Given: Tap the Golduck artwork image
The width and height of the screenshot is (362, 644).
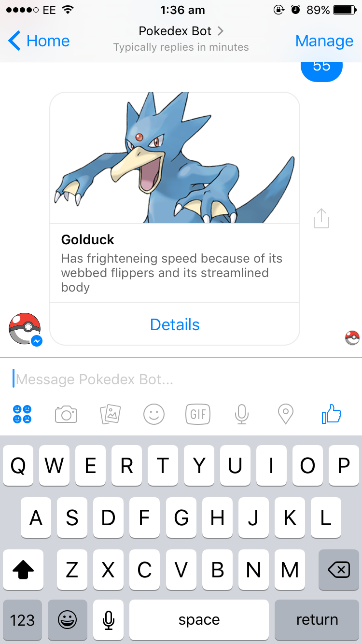Looking at the screenshot, I should point(175,158).
